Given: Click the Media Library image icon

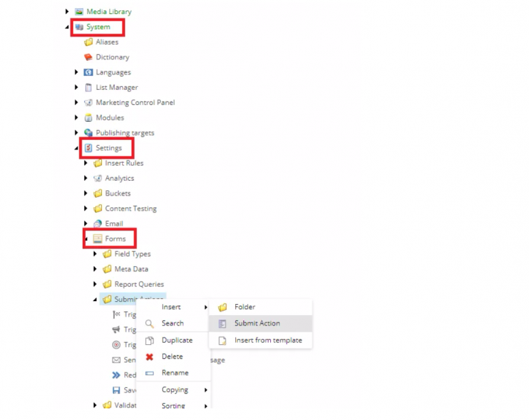Looking at the screenshot, I should pyautogui.click(x=79, y=12).
